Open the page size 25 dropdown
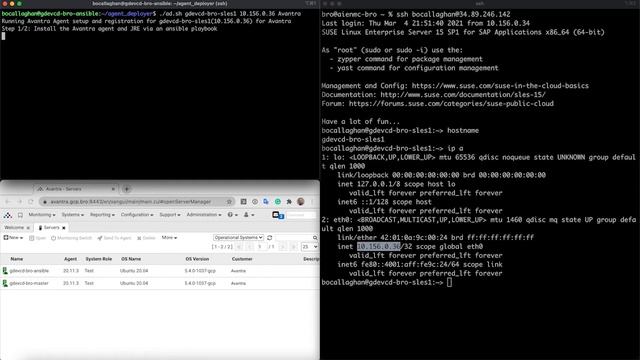Image resolution: width=640 pixels, height=360 pixels. [309, 247]
